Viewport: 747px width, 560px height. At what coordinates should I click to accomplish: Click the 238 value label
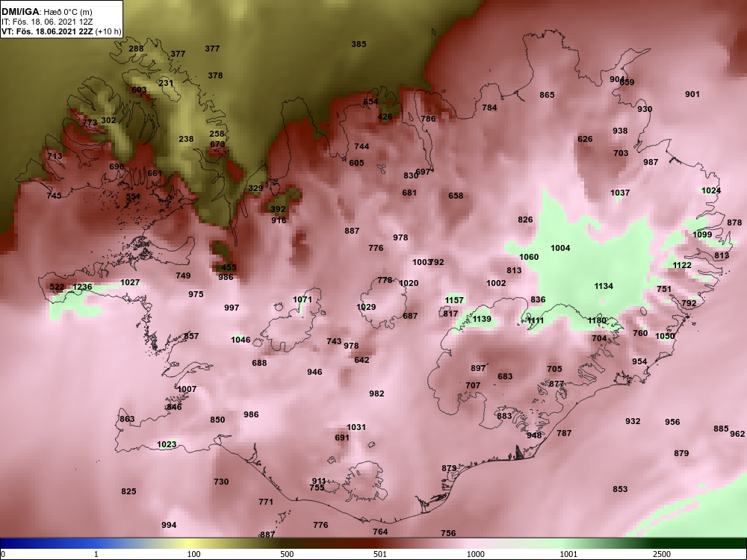[x=186, y=139]
